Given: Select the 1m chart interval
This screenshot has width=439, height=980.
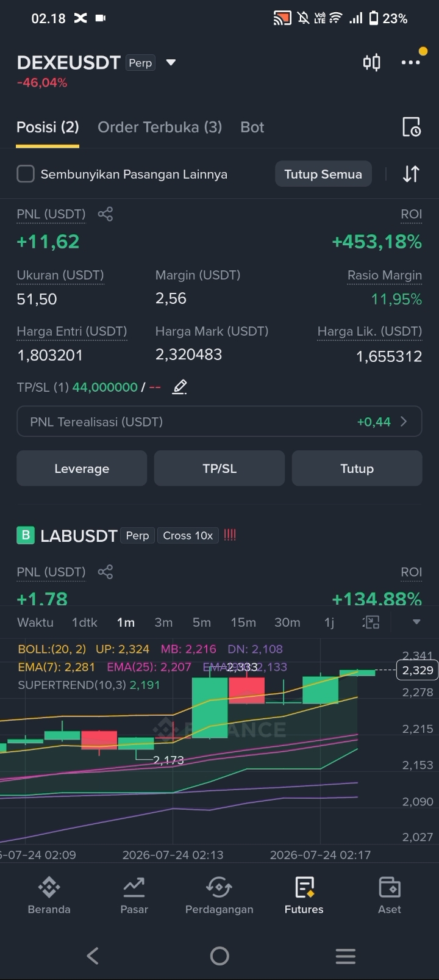Looking at the screenshot, I should pyautogui.click(x=126, y=622).
